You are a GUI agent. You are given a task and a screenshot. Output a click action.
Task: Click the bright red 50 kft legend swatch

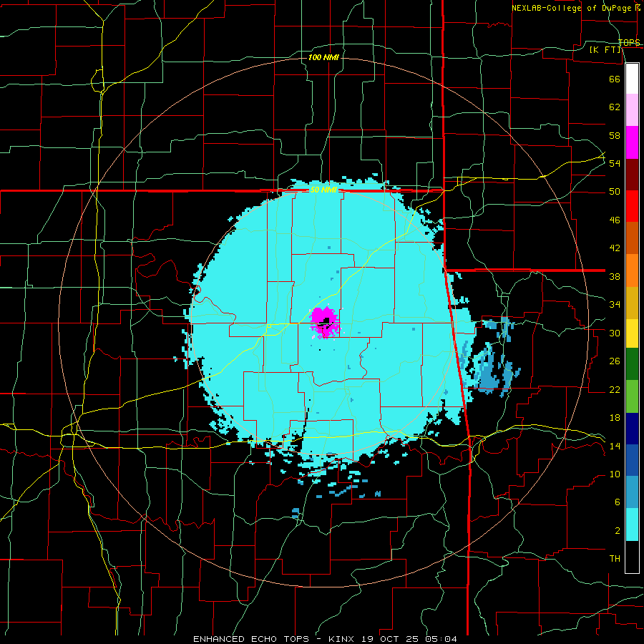click(x=632, y=206)
